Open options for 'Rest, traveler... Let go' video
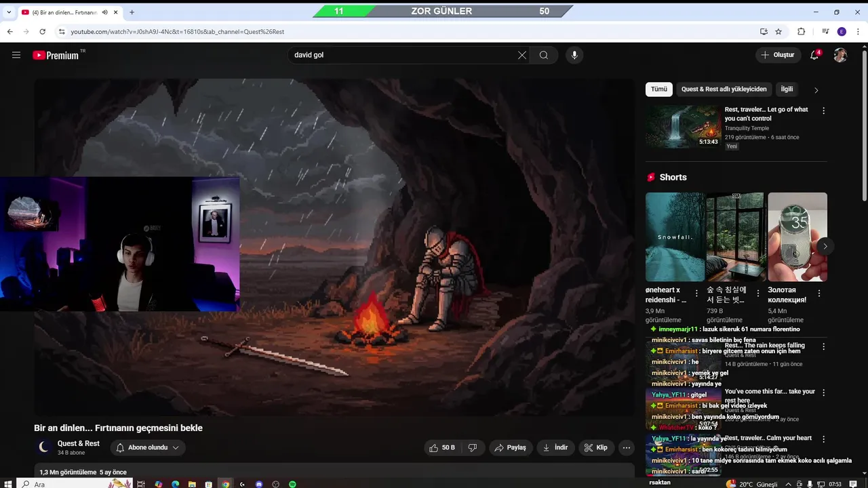The height and width of the screenshot is (488, 868). [x=824, y=110]
